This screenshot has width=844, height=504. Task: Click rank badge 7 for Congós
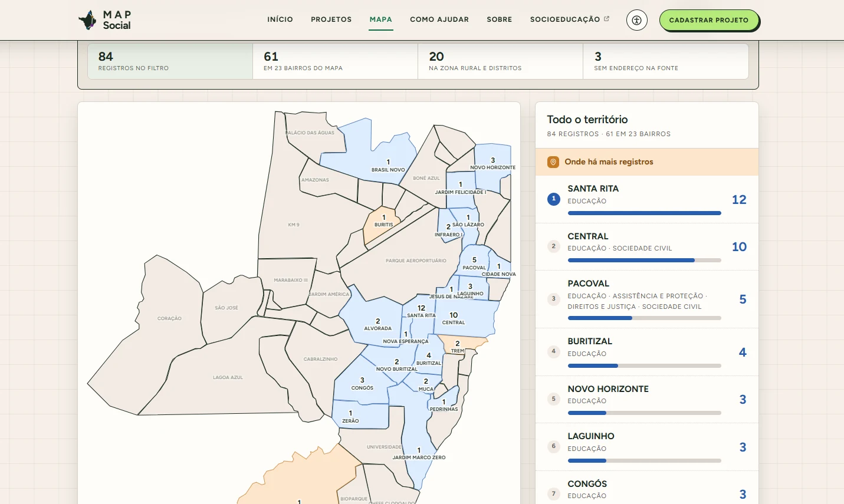pyautogui.click(x=553, y=494)
